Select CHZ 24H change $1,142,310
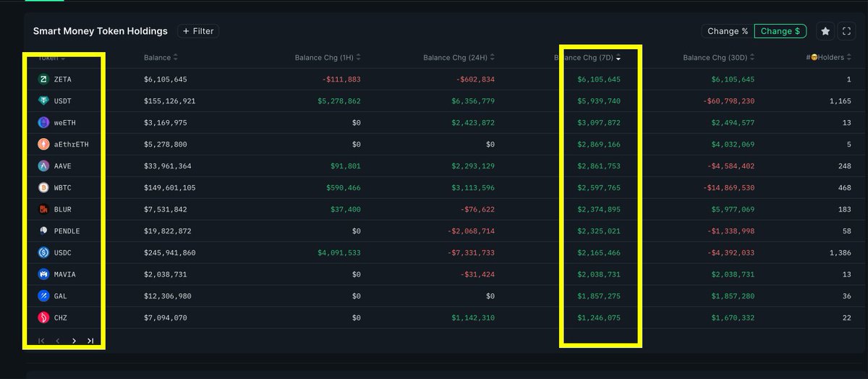This screenshot has width=868, height=379. (x=474, y=318)
